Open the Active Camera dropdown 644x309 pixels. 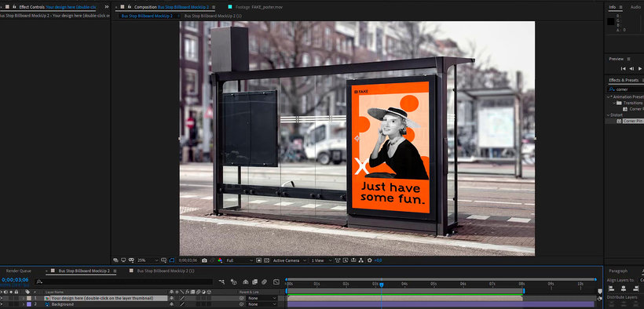click(290, 260)
